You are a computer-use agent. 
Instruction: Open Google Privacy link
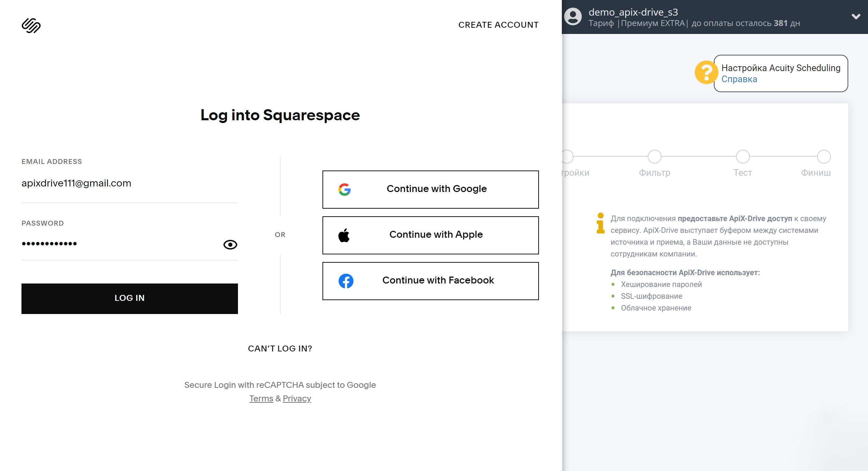point(297,399)
